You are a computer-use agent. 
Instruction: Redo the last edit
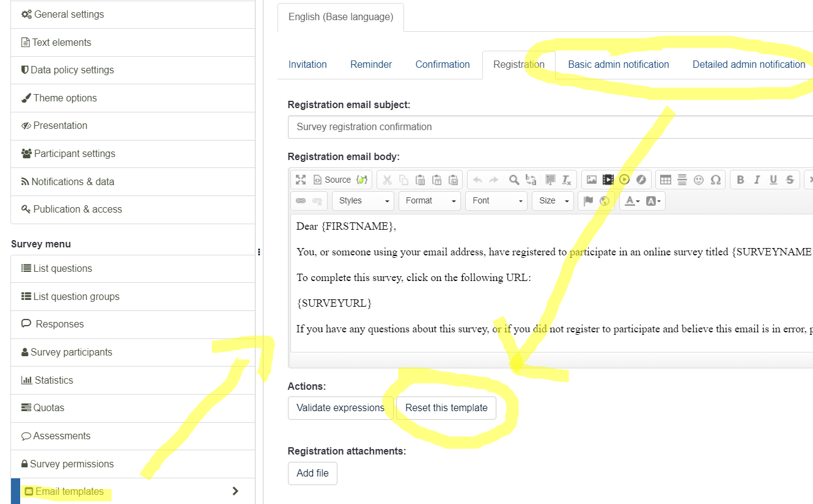(x=494, y=180)
